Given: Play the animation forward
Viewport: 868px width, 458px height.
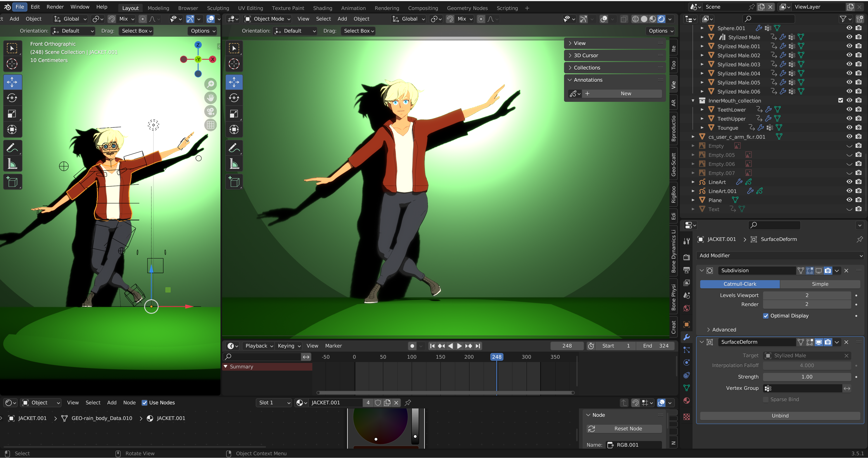Looking at the screenshot, I should click(460, 346).
